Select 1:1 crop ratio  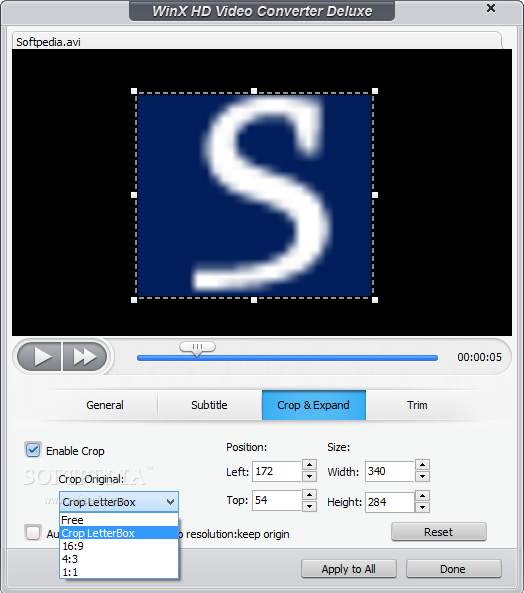coord(119,572)
